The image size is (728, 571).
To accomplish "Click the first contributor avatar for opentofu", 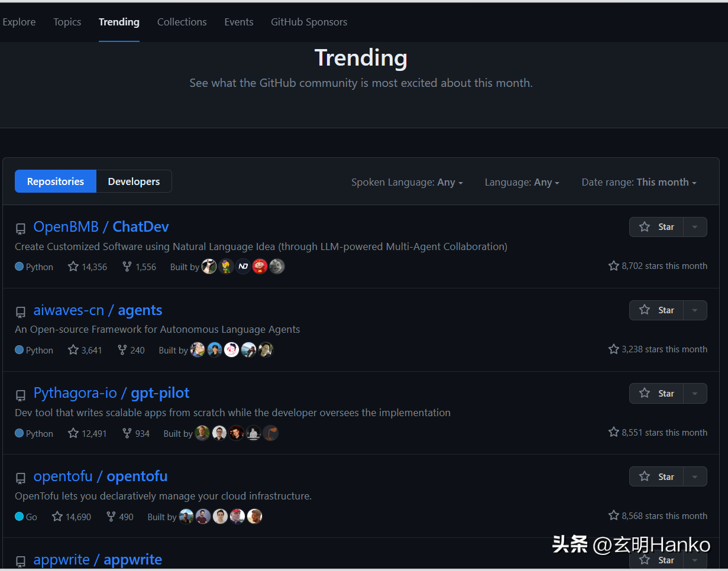I will [186, 517].
